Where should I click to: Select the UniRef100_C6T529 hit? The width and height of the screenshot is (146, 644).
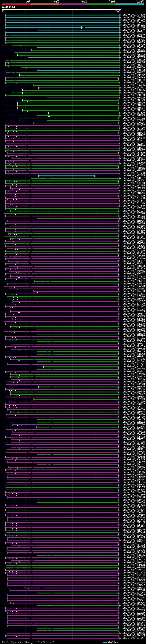click(134, 218)
